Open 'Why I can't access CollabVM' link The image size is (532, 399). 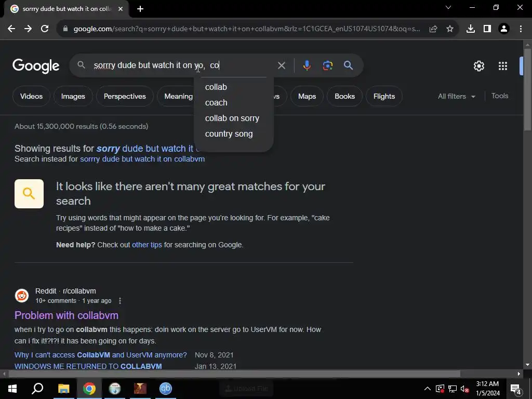point(101,355)
